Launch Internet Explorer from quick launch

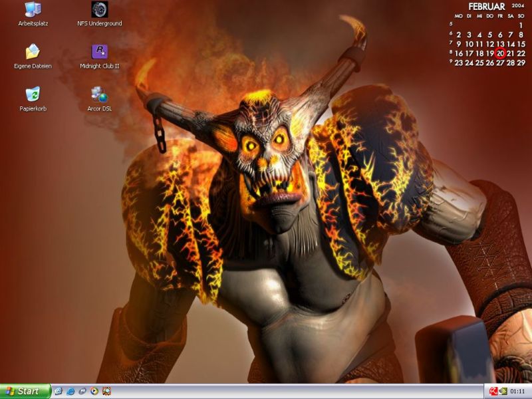pos(70,392)
